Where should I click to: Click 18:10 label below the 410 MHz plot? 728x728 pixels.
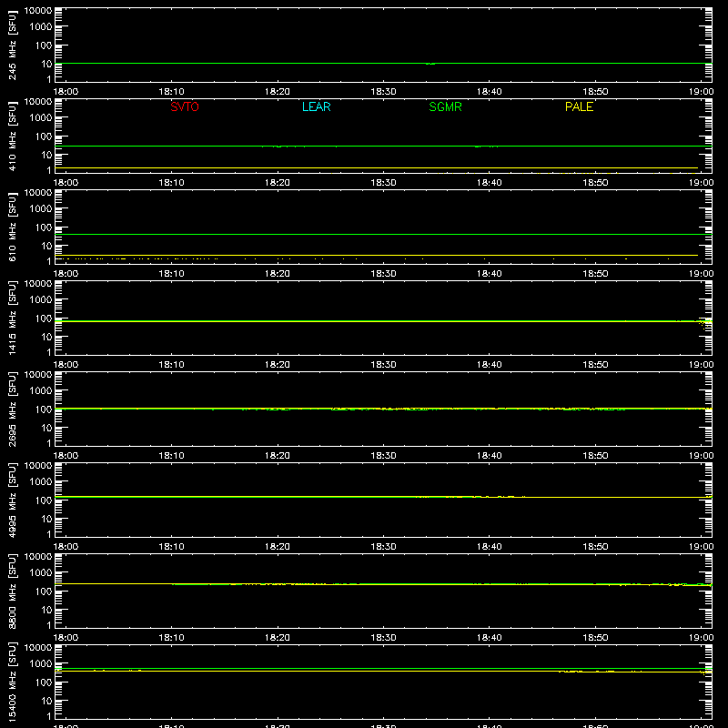tap(172, 183)
